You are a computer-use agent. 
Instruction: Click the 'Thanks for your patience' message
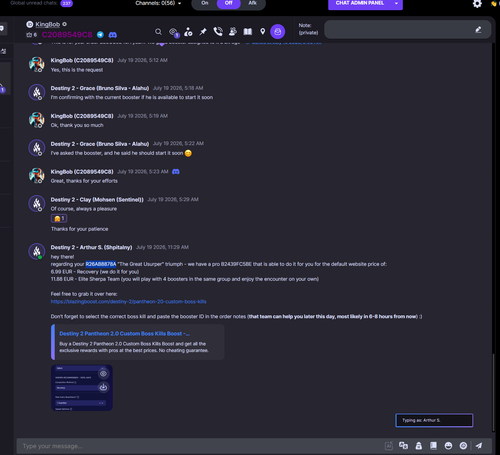pos(79,229)
